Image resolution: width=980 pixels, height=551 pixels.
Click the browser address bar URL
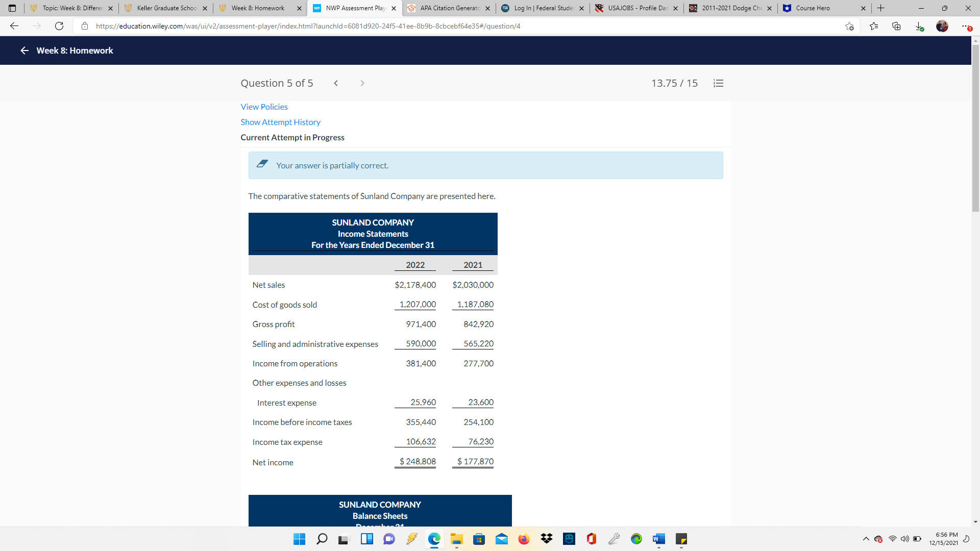tap(308, 26)
